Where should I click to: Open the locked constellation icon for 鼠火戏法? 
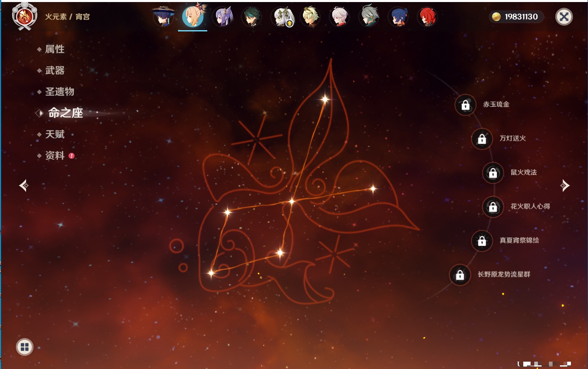point(493,173)
